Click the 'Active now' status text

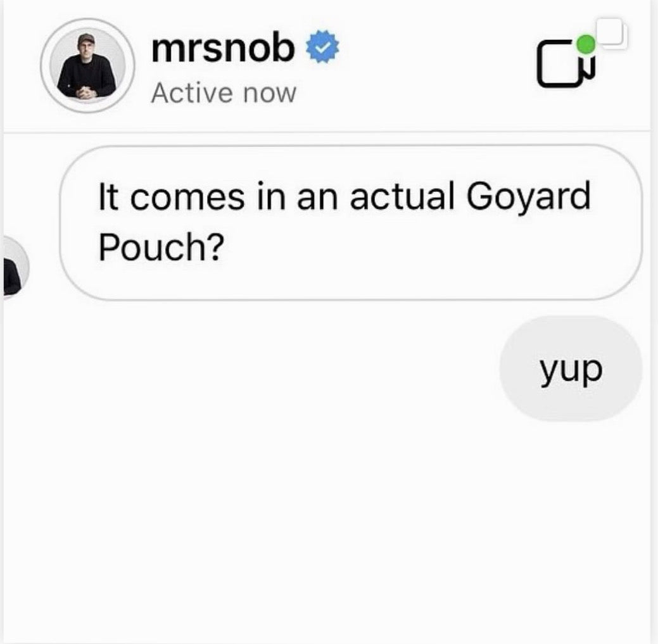pyautogui.click(x=224, y=92)
